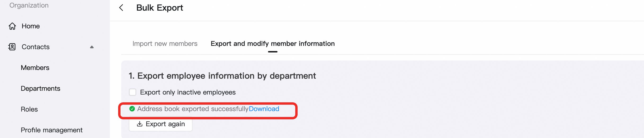Screen dimensions: 644x138
Task: Click the back arrow beside Bulk Export
Action: click(x=121, y=8)
